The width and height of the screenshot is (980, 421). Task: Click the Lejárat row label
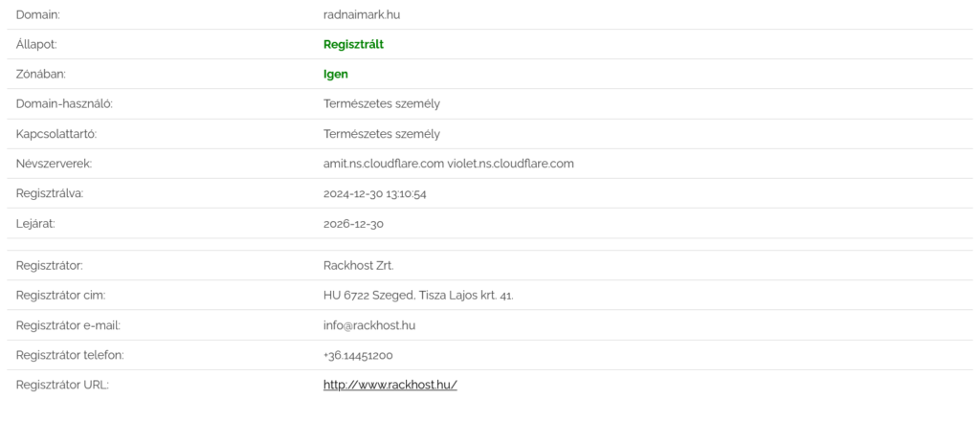point(35,223)
